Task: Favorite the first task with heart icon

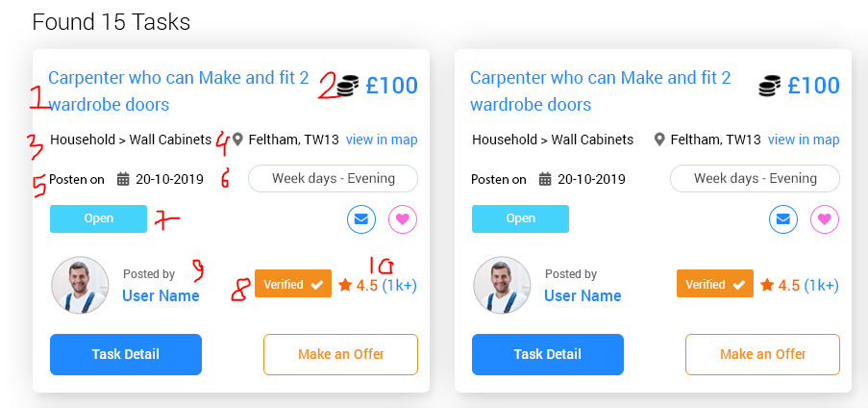Action: 403,219
